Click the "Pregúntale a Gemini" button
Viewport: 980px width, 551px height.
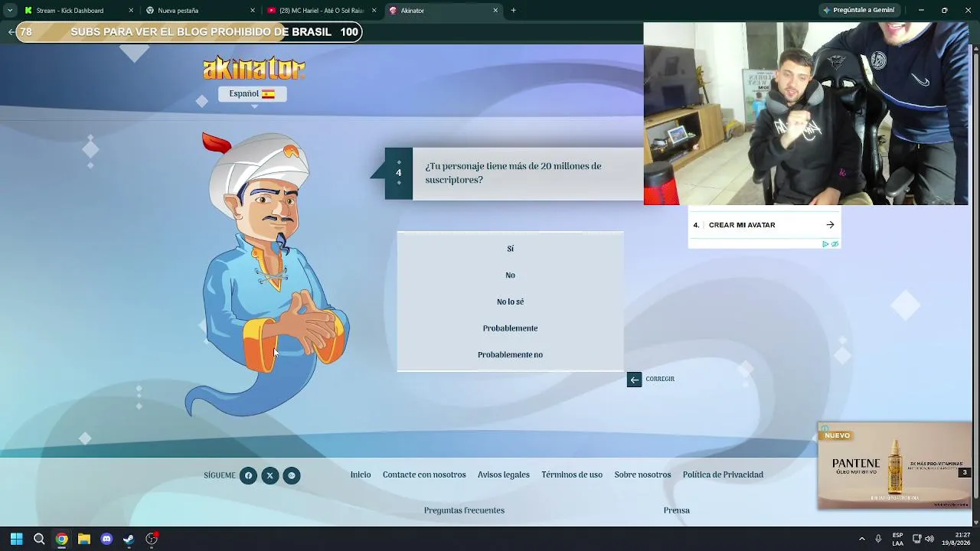click(858, 11)
